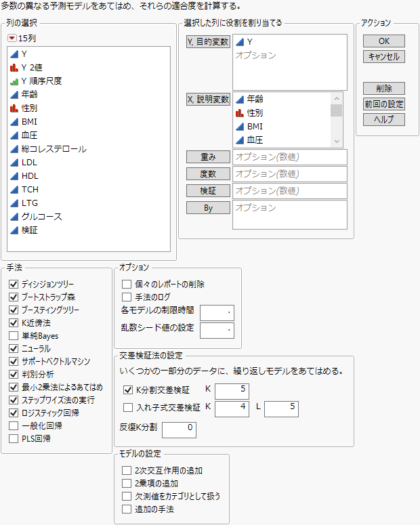Uncheck ブースティングツリー method

pos(14,310)
